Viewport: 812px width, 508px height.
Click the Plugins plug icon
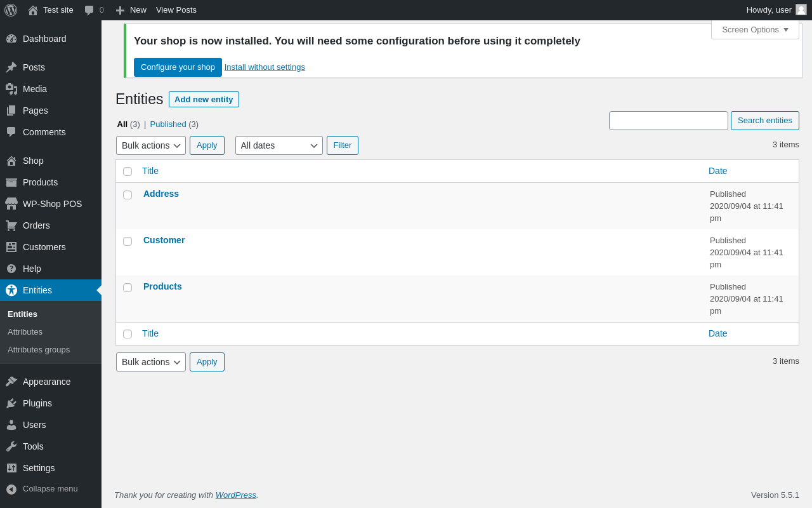pos(11,403)
